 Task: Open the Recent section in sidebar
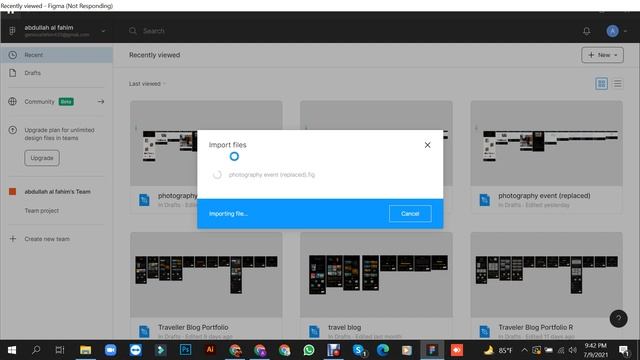[x=56, y=55]
